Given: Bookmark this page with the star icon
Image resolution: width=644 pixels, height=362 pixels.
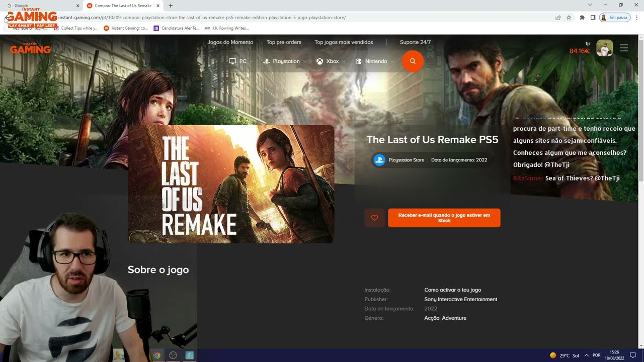Looking at the screenshot, I should coord(569,18).
